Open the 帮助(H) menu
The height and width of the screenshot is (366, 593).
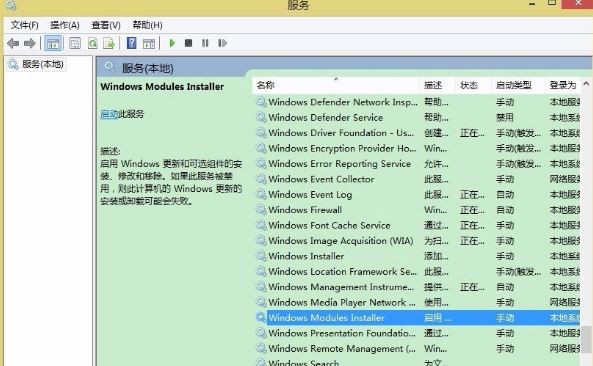coord(147,25)
